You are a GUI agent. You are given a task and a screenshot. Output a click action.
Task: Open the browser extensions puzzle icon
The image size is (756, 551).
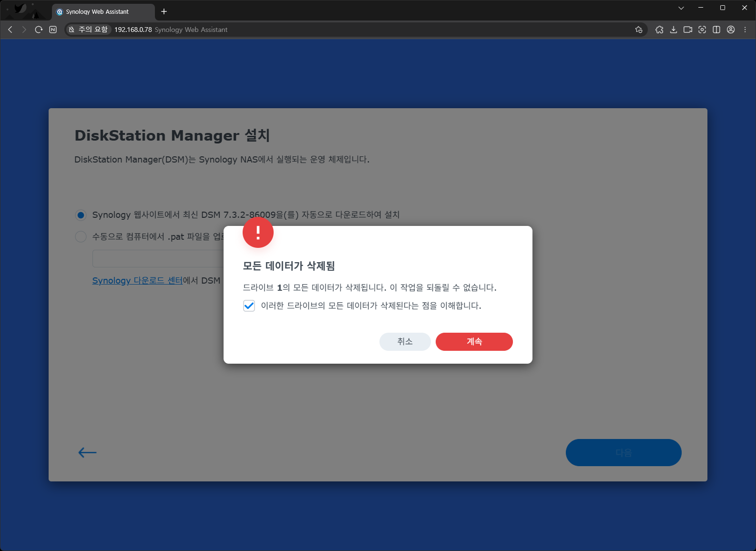659,30
